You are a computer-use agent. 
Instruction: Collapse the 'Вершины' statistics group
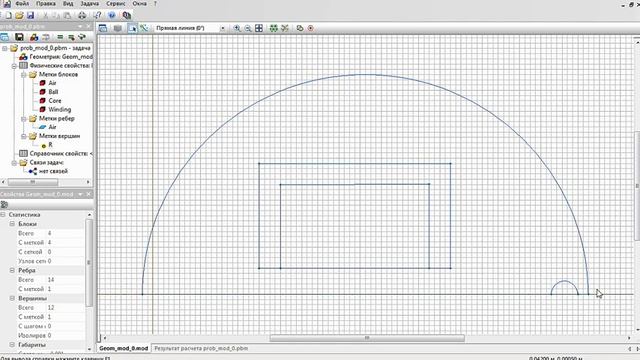(x=12, y=298)
